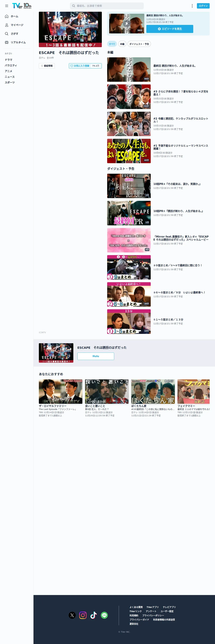Click the TVer 10th Anniversary logo
215x644 pixels.
click(22, 6)
